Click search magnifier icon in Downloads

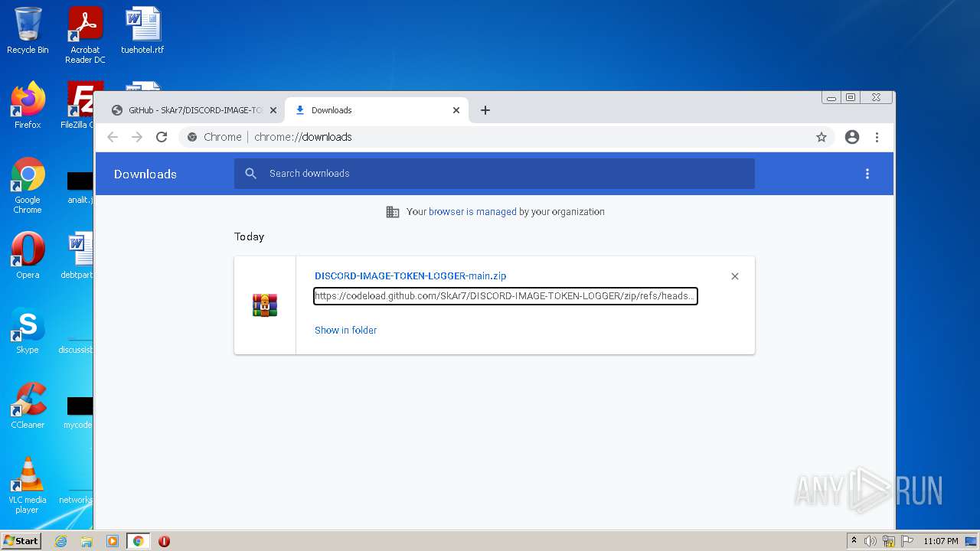[x=250, y=174]
